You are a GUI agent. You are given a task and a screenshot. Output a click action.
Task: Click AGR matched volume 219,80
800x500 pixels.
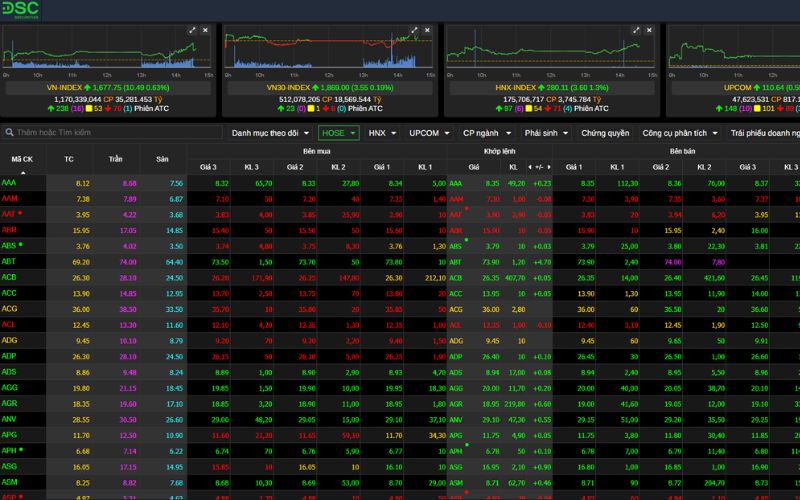coord(515,404)
